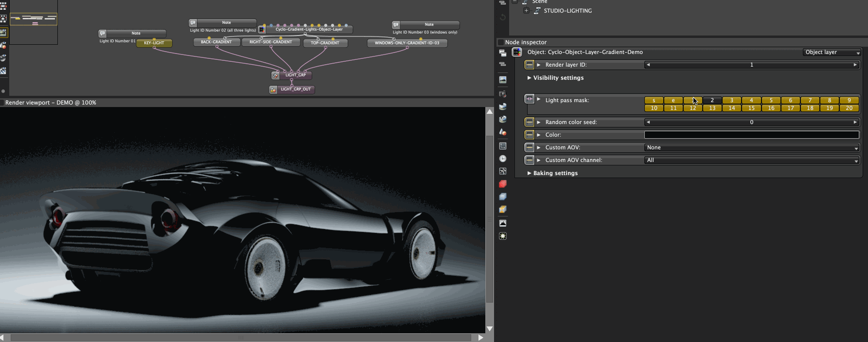868x342 pixels.
Task: Click the comment icon on Light ID Number 01 note
Action: 102,34
